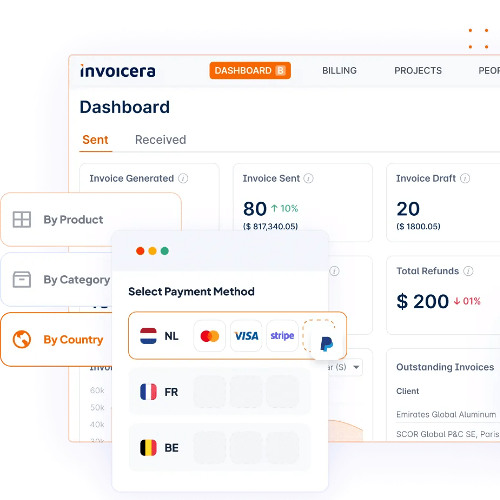This screenshot has height=500, width=500.
Task: Click the Invoice Draft value 20
Action: 408,209
